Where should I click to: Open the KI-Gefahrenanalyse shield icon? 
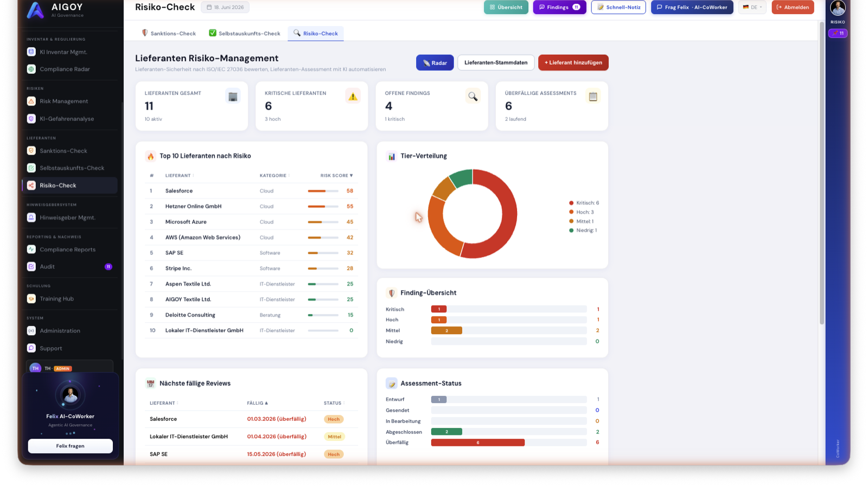(31, 119)
